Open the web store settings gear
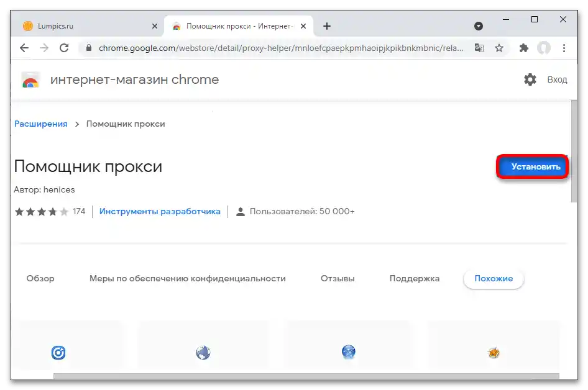 (x=530, y=79)
